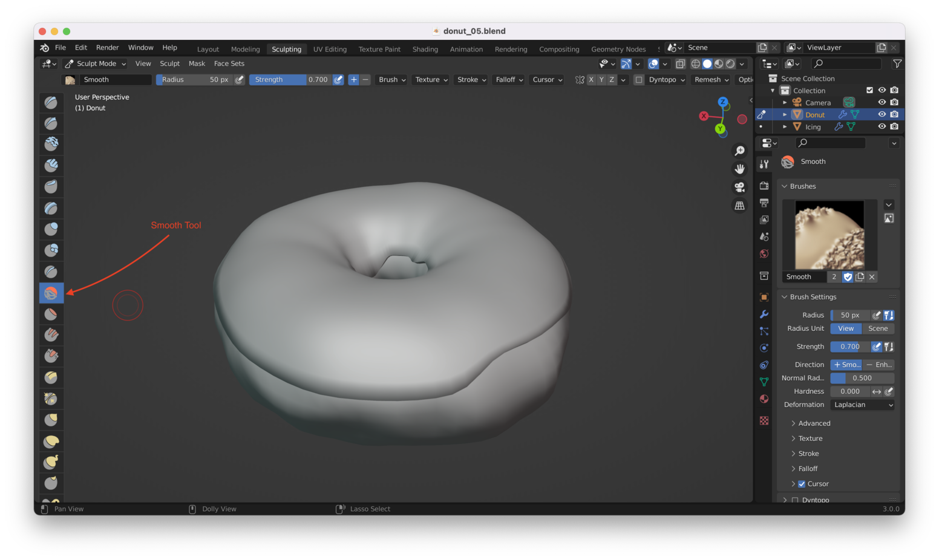Viewport: 939px width, 560px height.
Task: Open the Modifier properties tab with wrench icon
Action: point(764,314)
